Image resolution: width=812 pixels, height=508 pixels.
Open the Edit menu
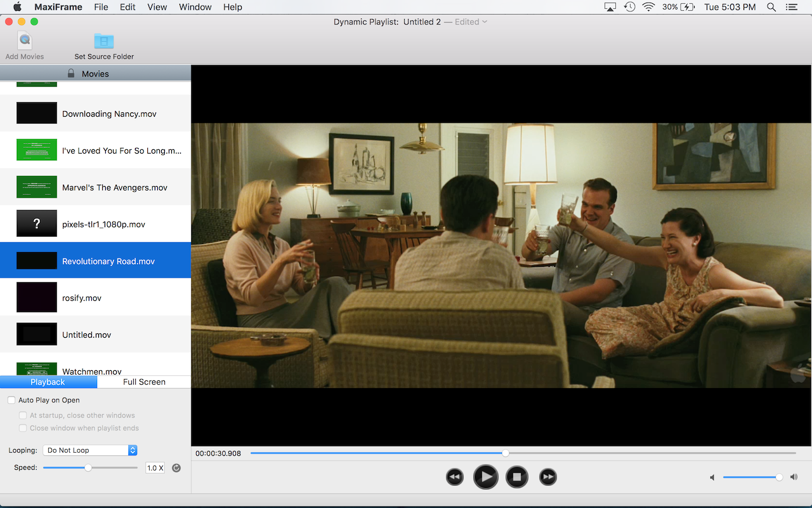point(128,7)
